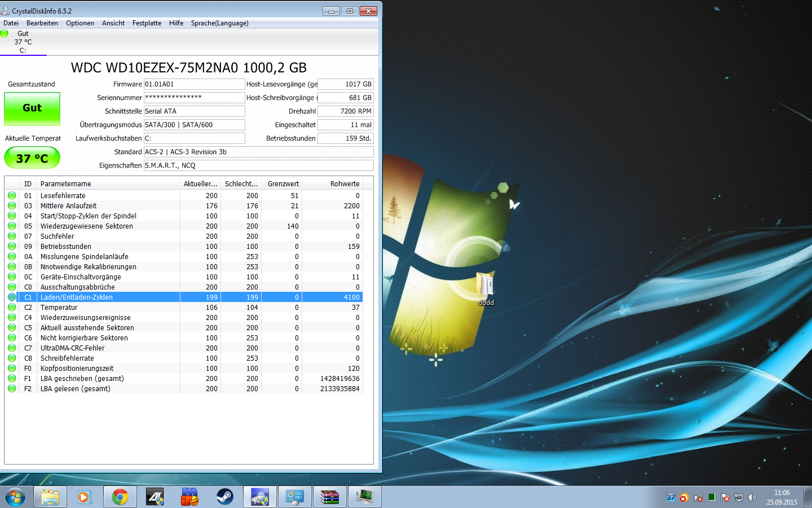Click the Host-Schreibvorgänge value 681 GB

click(346, 98)
